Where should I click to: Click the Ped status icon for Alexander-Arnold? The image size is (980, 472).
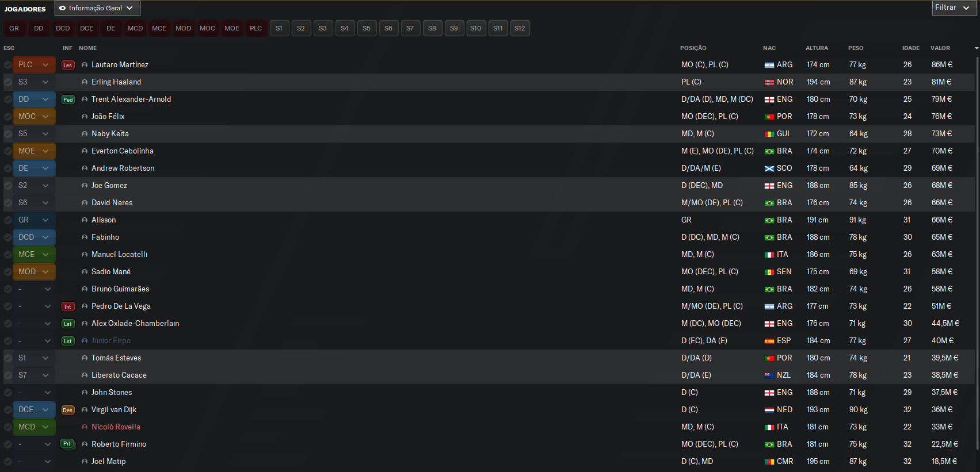click(68, 99)
